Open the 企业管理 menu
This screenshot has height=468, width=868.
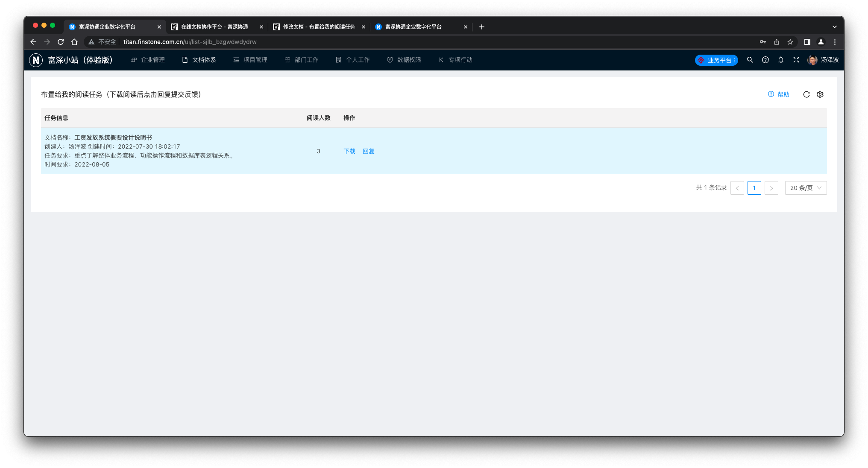coord(148,60)
